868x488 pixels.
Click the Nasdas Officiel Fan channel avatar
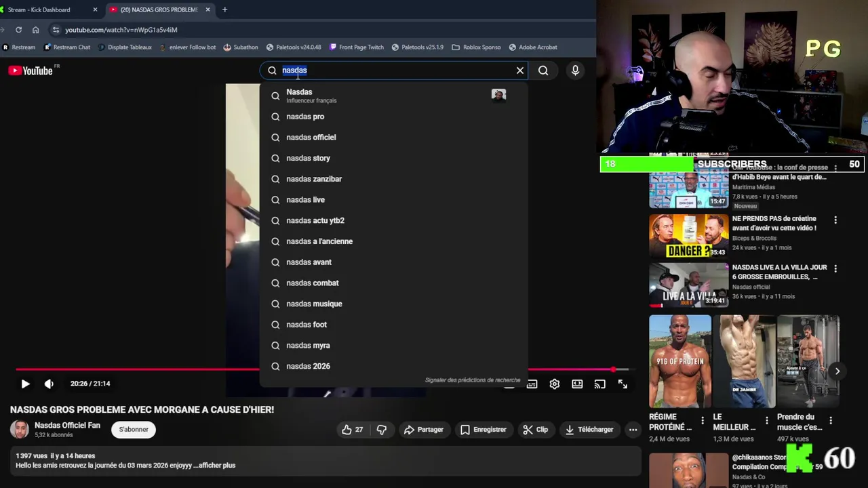point(20,430)
